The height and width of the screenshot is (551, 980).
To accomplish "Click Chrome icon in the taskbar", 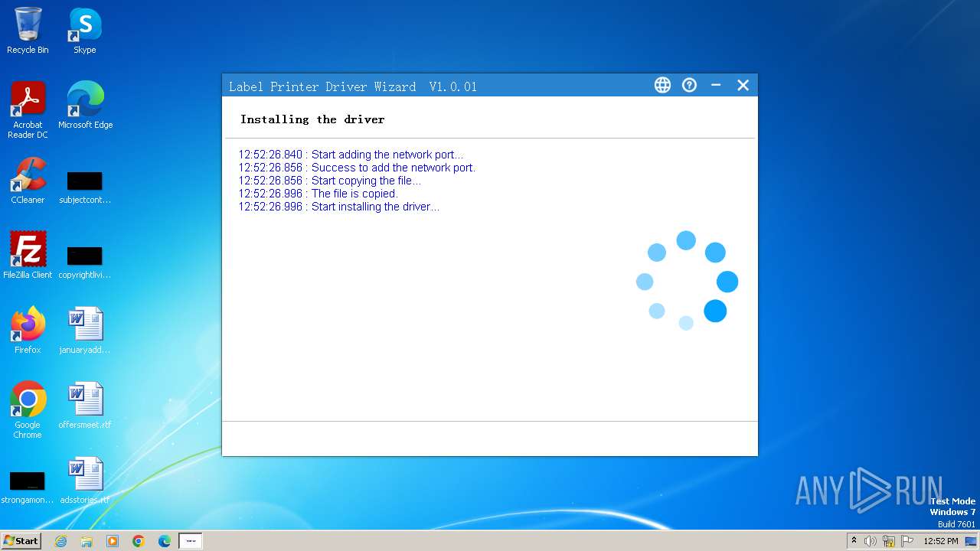I will pyautogui.click(x=139, y=541).
